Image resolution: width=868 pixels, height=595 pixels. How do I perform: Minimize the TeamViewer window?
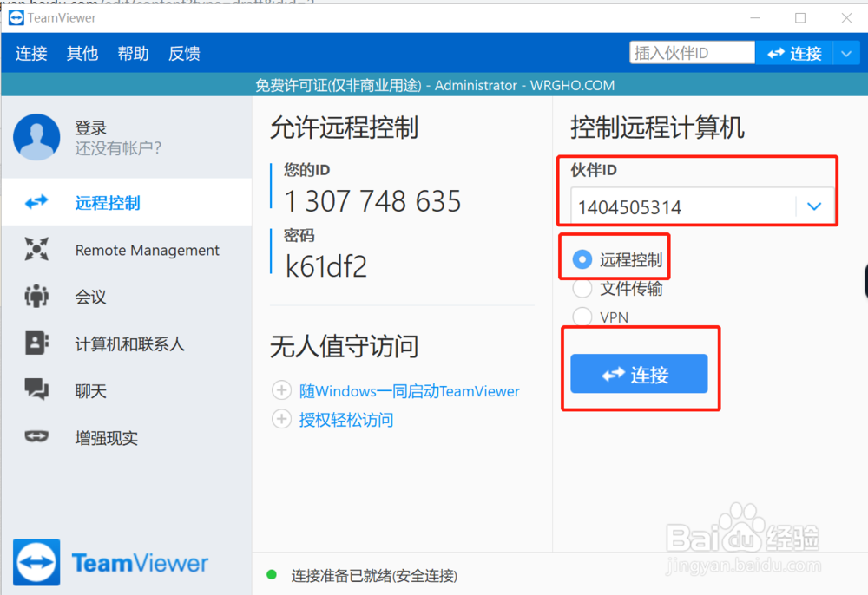755,18
